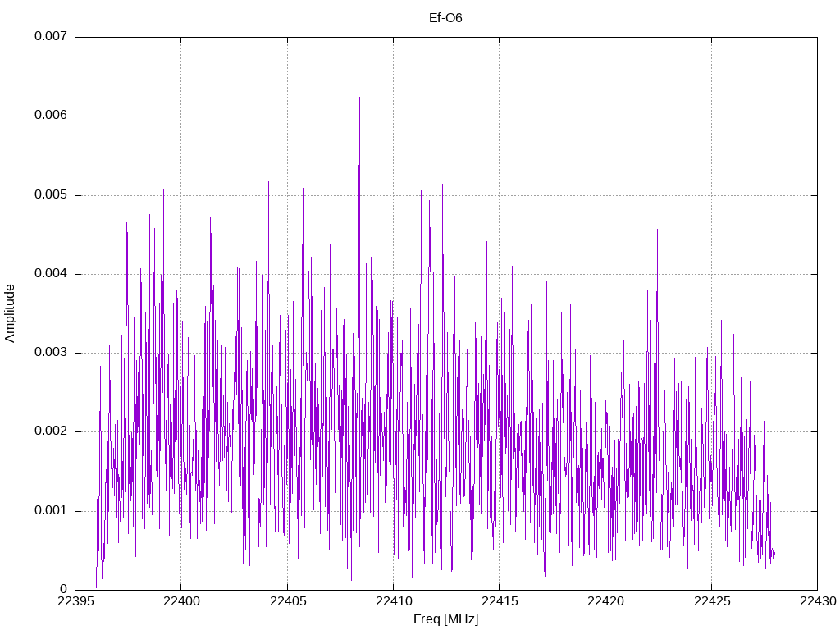The image size is (840, 630).
Task: Click the X-axis tick 22395
Action: coord(75,601)
